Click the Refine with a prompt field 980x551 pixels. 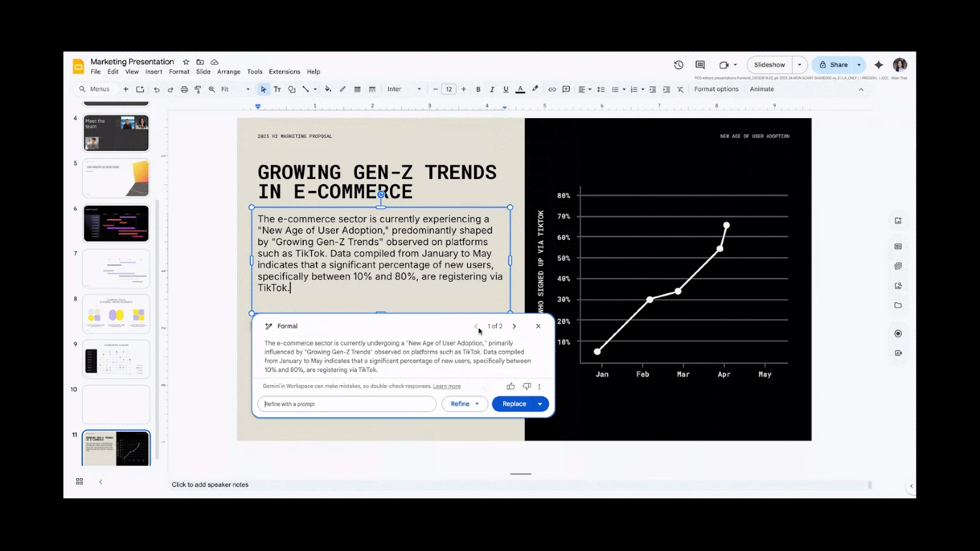coord(347,404)
